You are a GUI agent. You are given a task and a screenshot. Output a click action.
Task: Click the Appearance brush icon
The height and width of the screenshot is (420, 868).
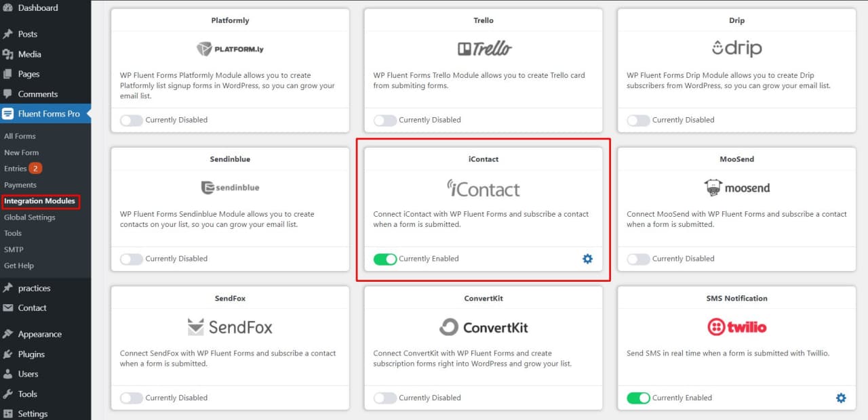coord(7,334)
